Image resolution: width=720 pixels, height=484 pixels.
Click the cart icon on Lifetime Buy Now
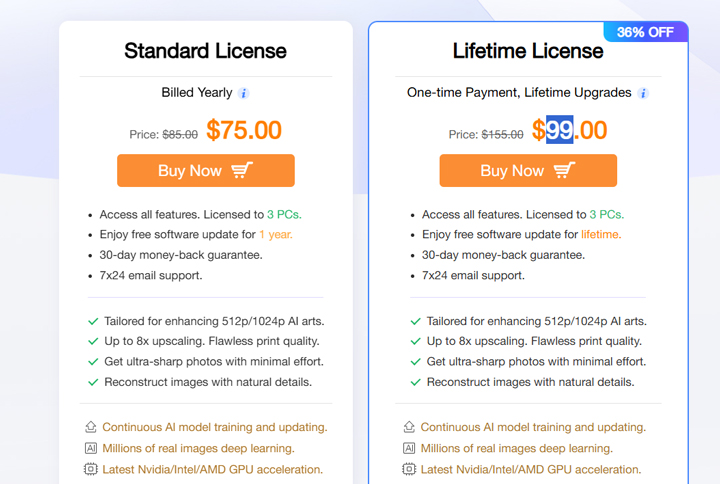[x=564, y=171]
